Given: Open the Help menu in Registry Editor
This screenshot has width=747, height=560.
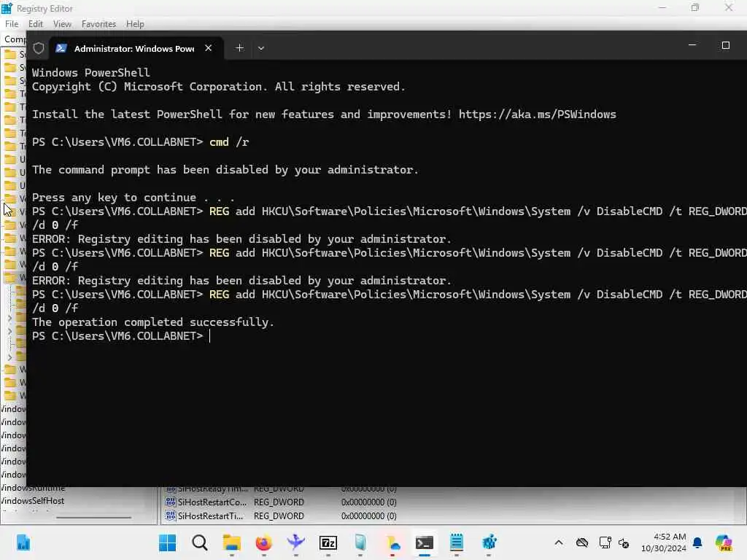Looking at the screenshot, I should tap(135, 24).
